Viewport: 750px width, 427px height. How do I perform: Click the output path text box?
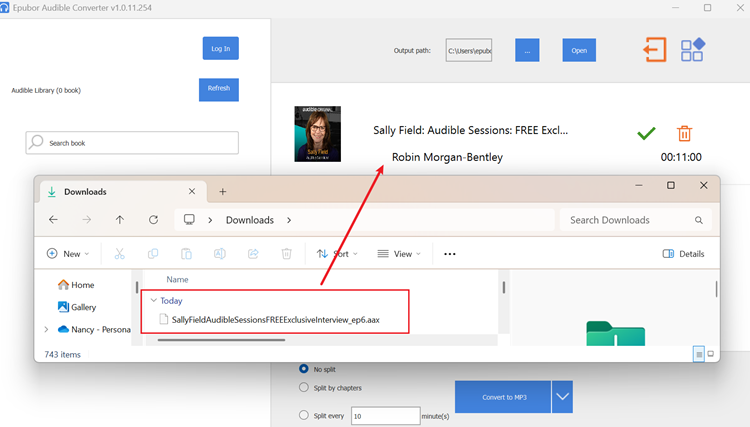(469, 50)
